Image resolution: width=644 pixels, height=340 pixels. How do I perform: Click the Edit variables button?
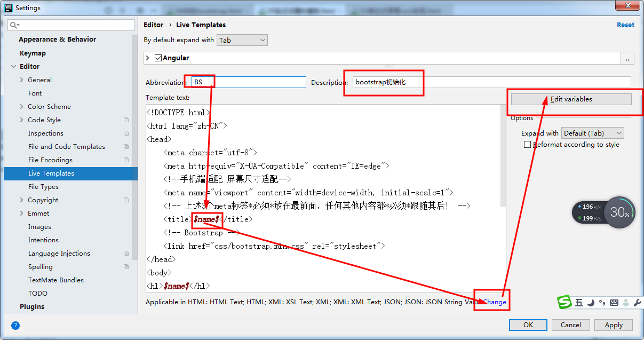[571, 99]
